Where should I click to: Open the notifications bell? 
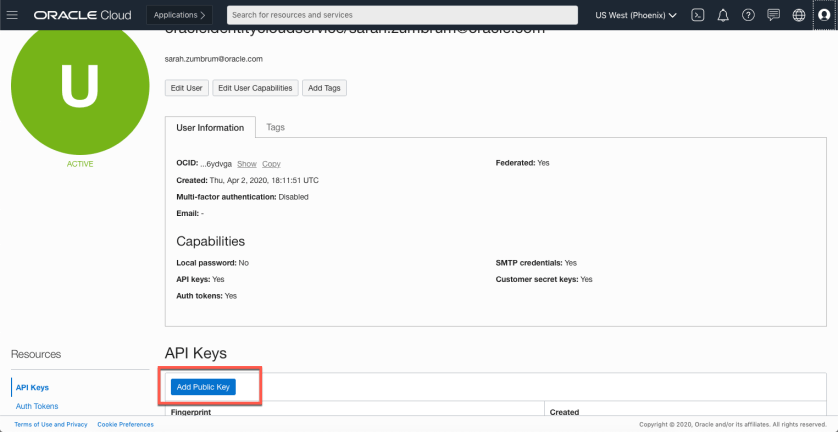[x=723, y=15]
